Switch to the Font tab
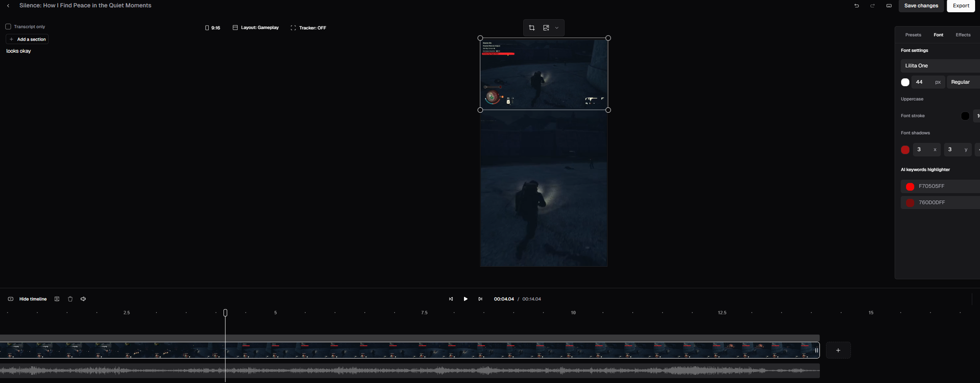980x383 pixels. 938,35
